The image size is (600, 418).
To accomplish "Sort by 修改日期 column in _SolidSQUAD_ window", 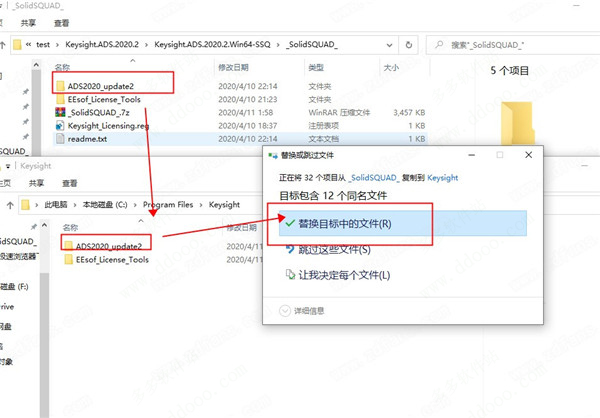I will (x=233, y=68).
